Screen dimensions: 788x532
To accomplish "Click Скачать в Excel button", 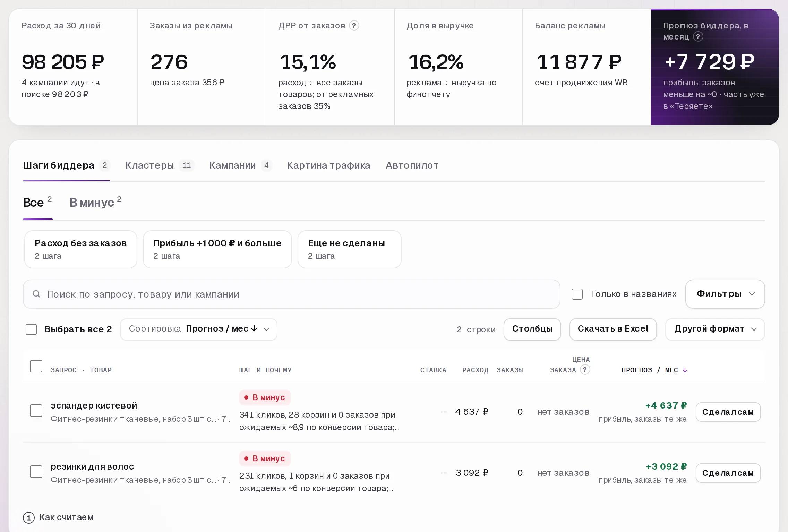I will point(613,329).
